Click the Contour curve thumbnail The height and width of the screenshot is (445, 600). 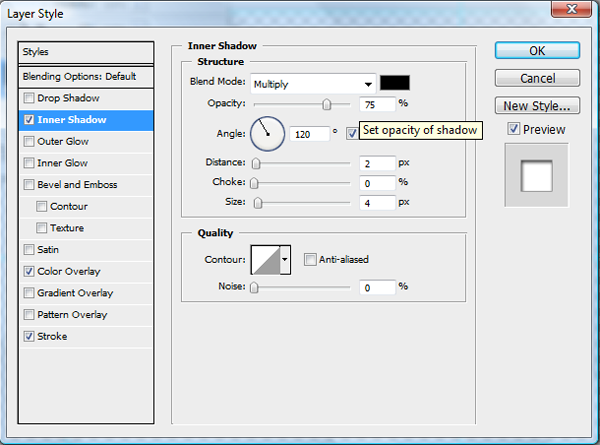tap(266, 260)
